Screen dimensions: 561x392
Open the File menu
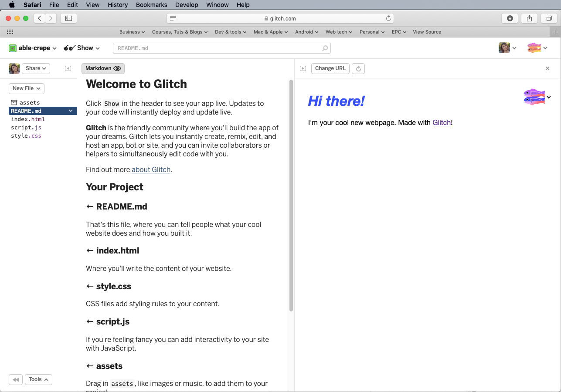coord(54,5)
